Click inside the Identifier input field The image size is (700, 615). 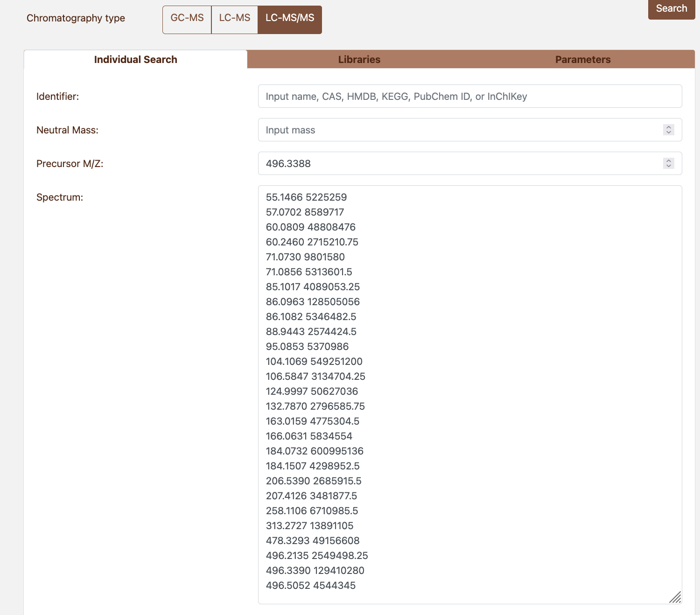coord(469,96)
